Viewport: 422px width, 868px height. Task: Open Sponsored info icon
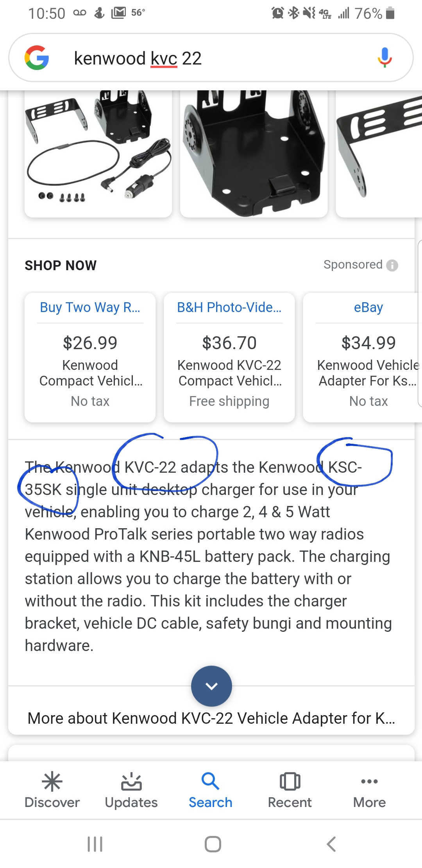pos(392,265)
